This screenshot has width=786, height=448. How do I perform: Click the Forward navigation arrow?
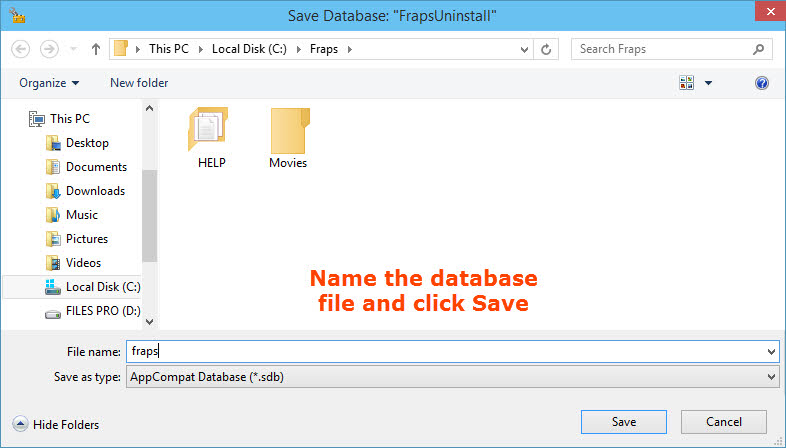pyautogui.click(x=49, y=49)
